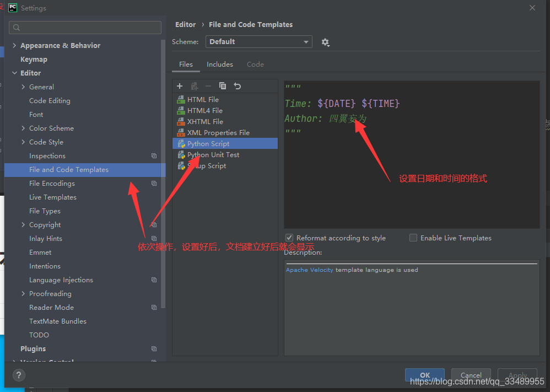Screen dimensions: 550x392
Task: Click the project-level icon beside Language Injections
Action: (x=154, y=280)
